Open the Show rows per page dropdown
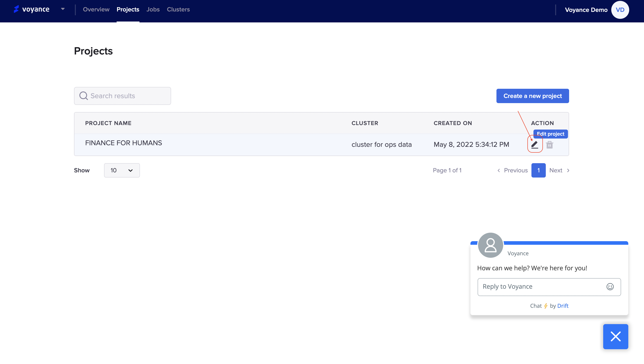 [x=122, y=170]
